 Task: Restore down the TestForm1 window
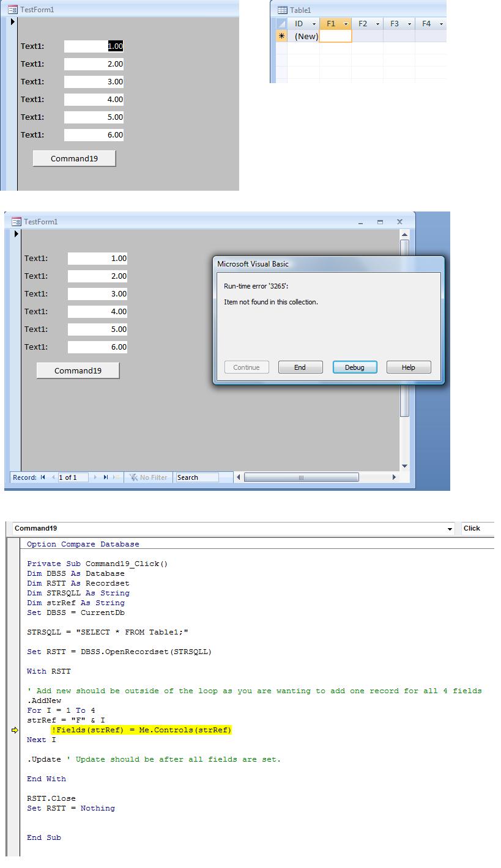tap(380, 222)
